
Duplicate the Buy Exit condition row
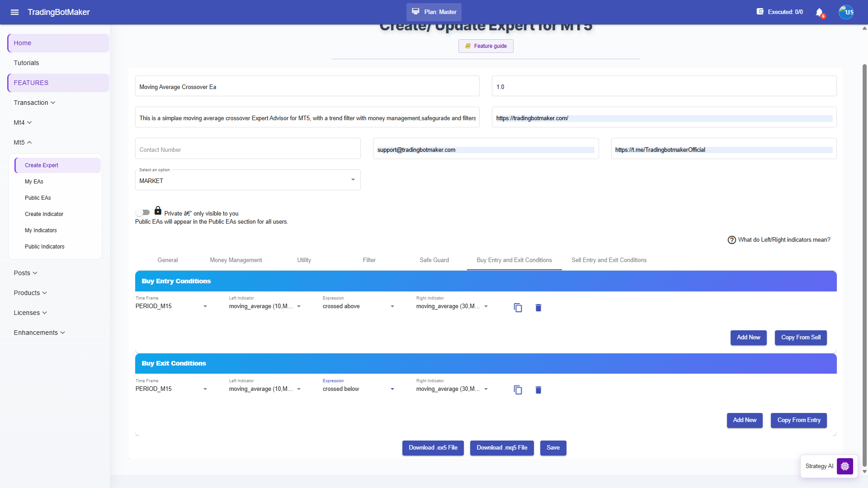[518, 390]
